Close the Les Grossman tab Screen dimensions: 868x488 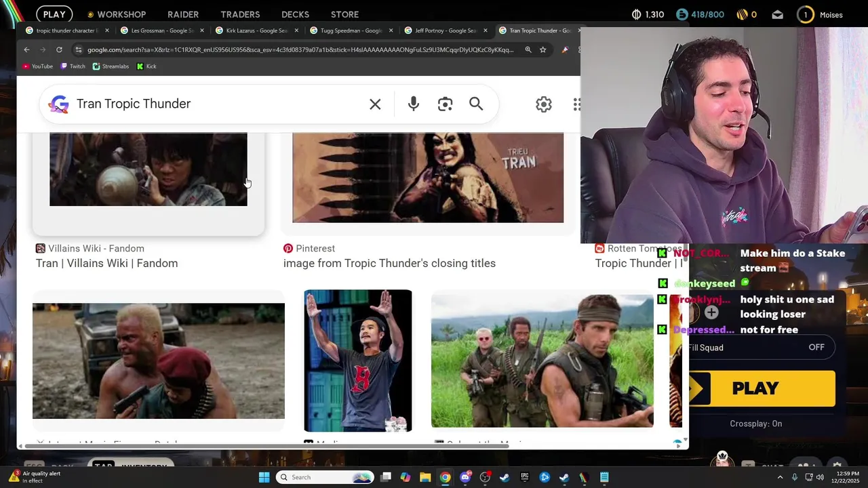(202, 30)
